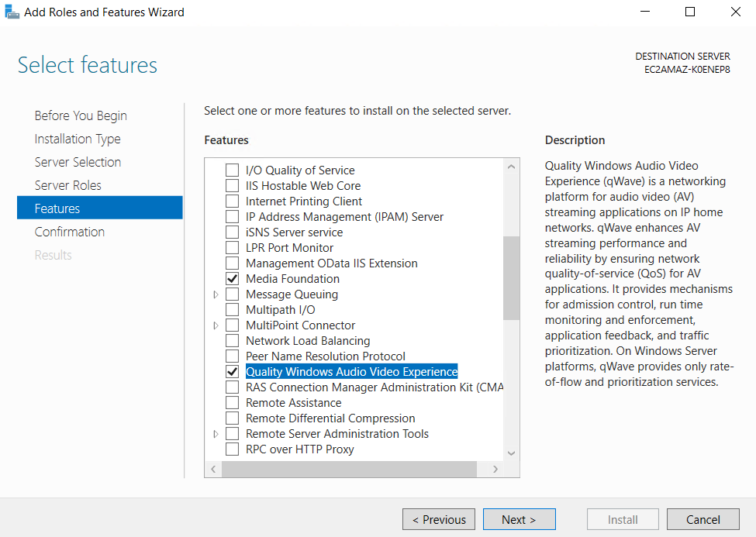
Task: Expand the Message Queuing tree node
Action: (216, 294)
